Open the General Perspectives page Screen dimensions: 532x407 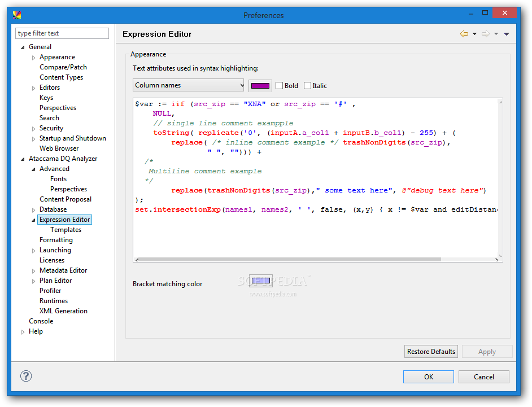pyautogui.click(x=58, y=108)
